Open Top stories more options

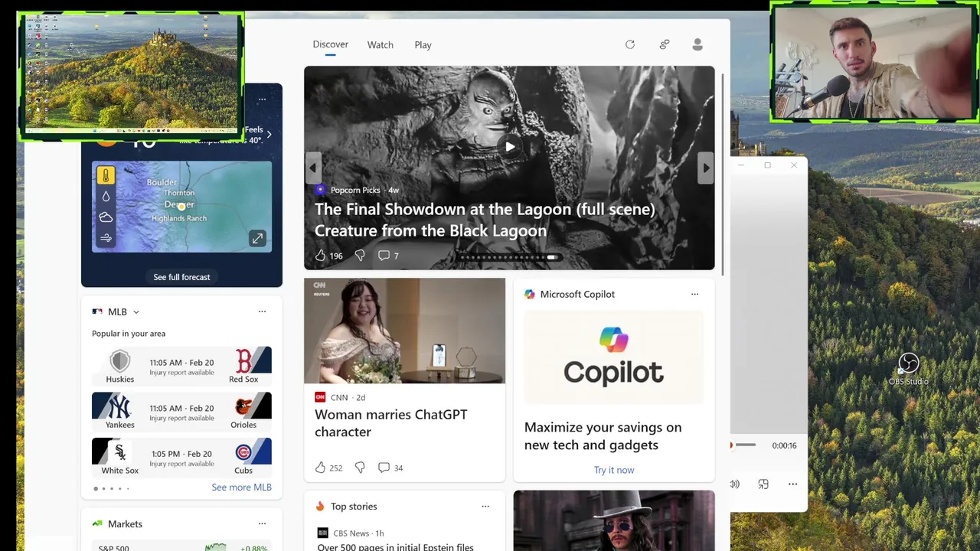[485, 507]
